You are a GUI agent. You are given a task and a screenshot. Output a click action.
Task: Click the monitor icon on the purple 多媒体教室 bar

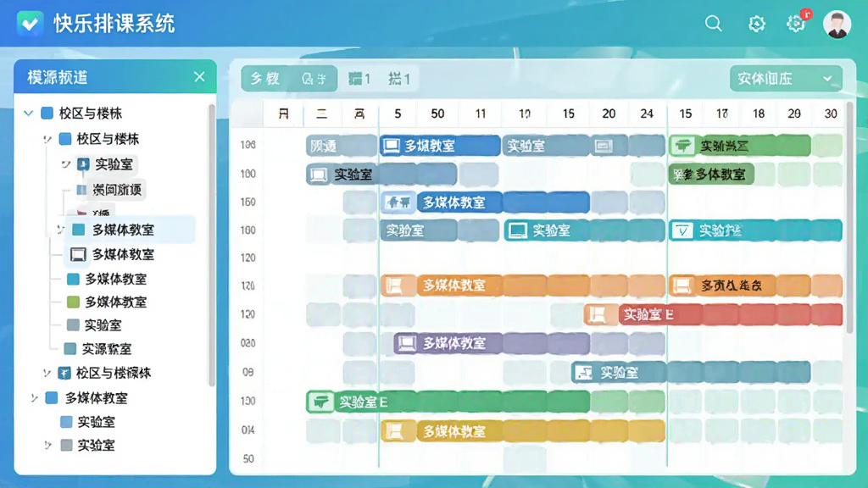click(407, 344)
